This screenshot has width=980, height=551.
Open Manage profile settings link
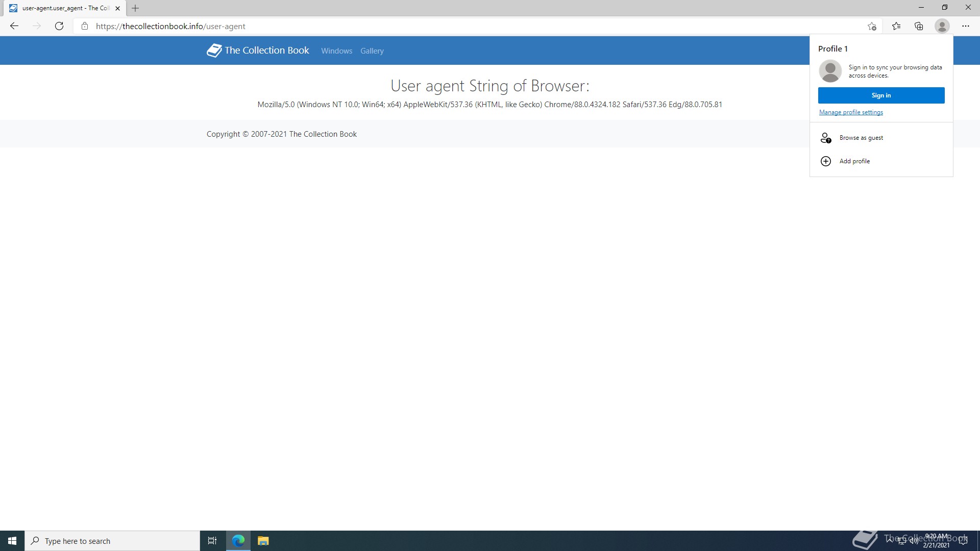(851, 112)
